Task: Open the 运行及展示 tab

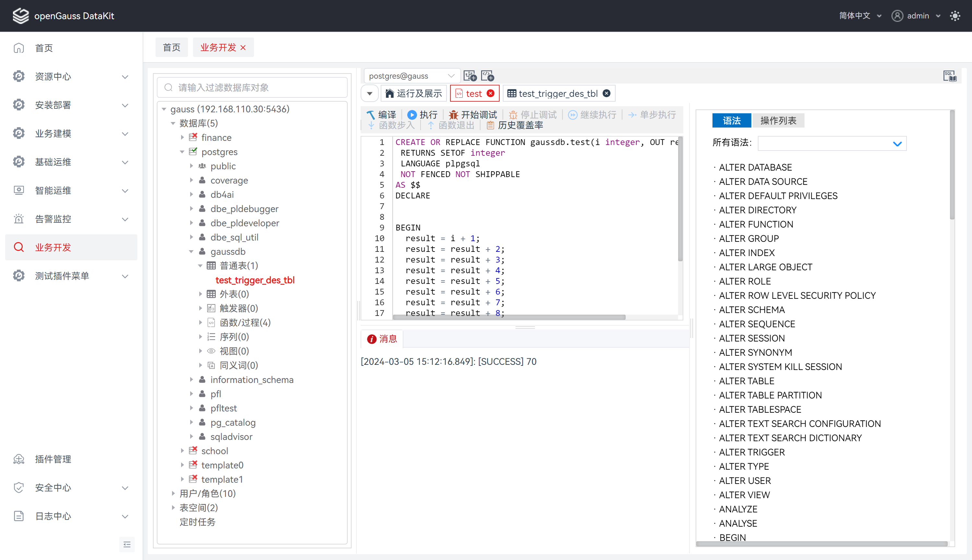Action: click(414, 94)
